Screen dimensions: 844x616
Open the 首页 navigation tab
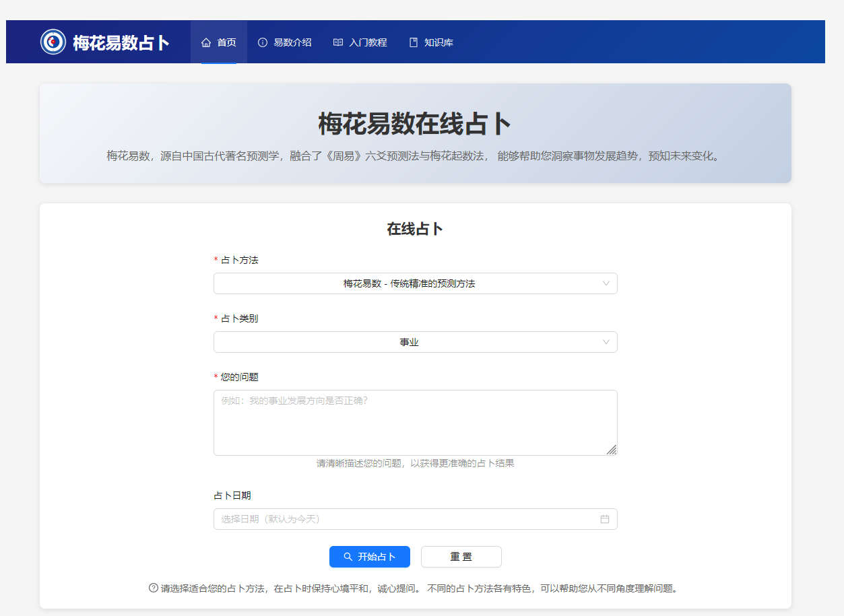[x=219, y=42]
